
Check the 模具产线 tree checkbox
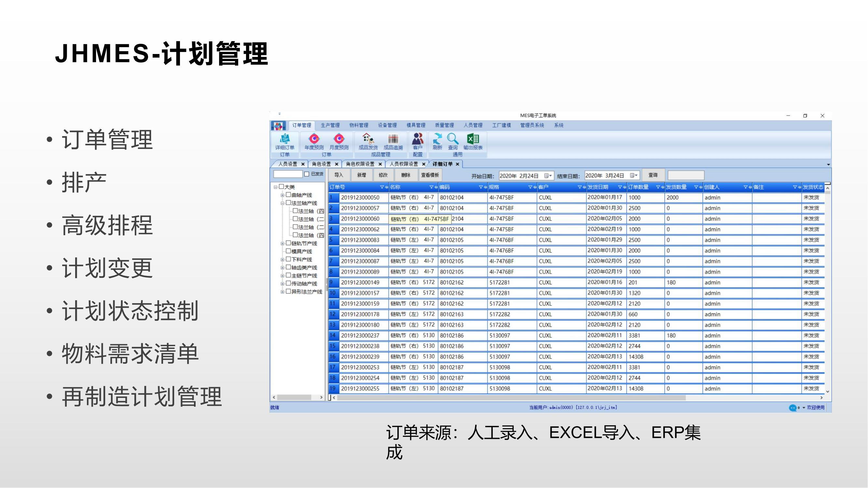288,251
